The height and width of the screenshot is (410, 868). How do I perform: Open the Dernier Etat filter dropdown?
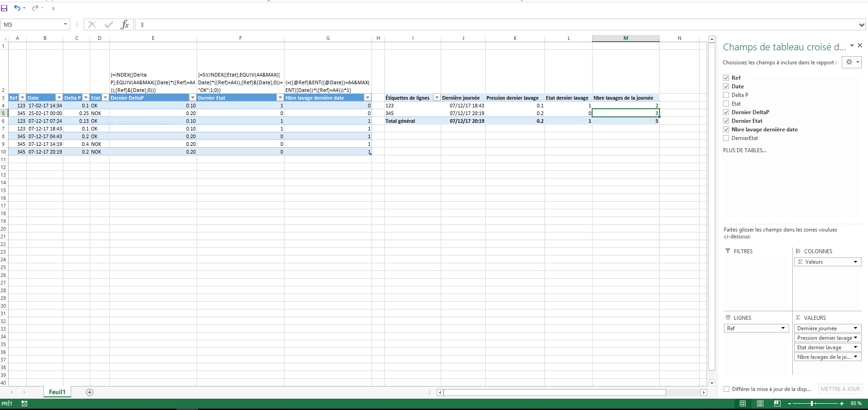280,98
